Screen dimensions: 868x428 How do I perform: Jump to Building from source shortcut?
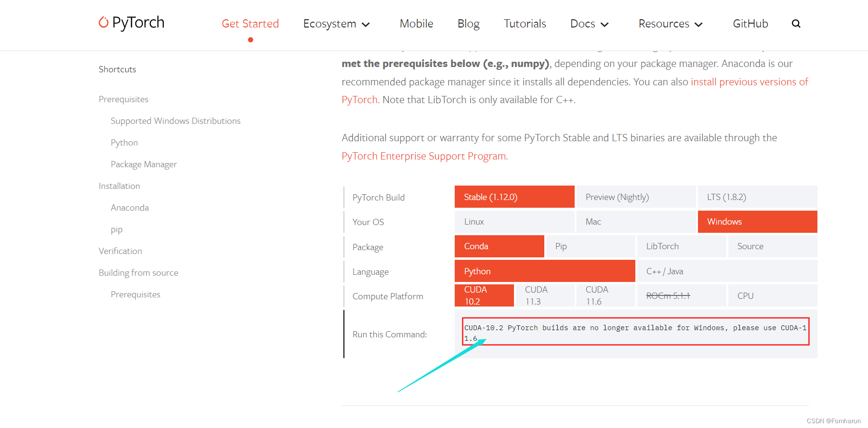click(x=138, y=273)
